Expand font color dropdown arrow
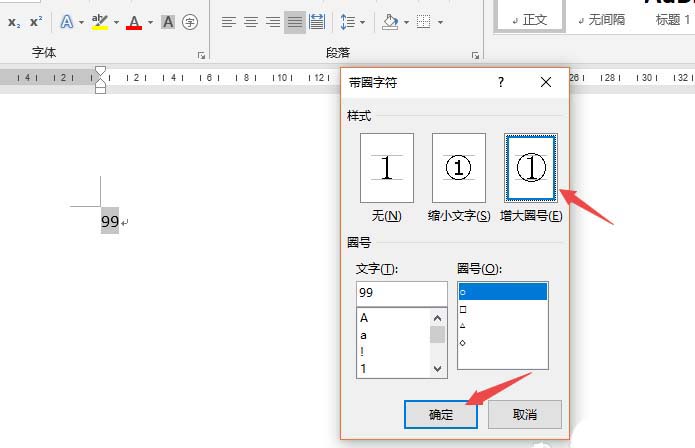 coord(150,22)
